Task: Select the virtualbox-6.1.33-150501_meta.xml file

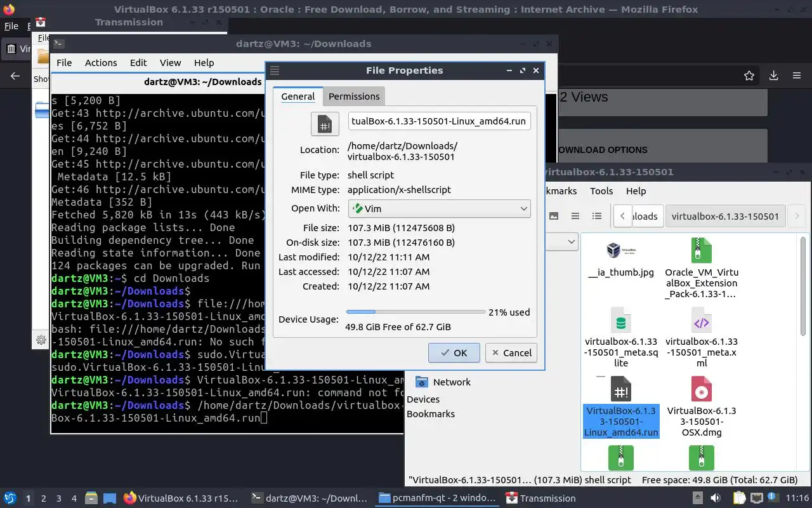Action: (x=702, y=338)
